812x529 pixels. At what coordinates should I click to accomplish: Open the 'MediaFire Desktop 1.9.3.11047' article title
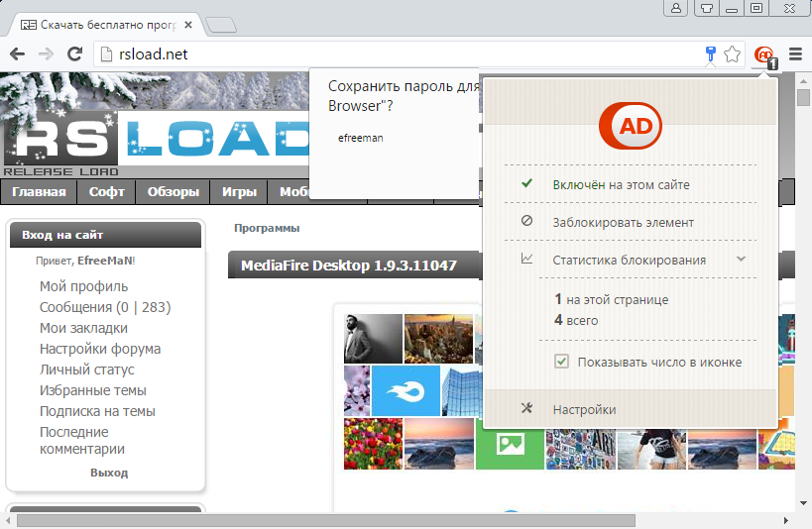tap(349, 265)
